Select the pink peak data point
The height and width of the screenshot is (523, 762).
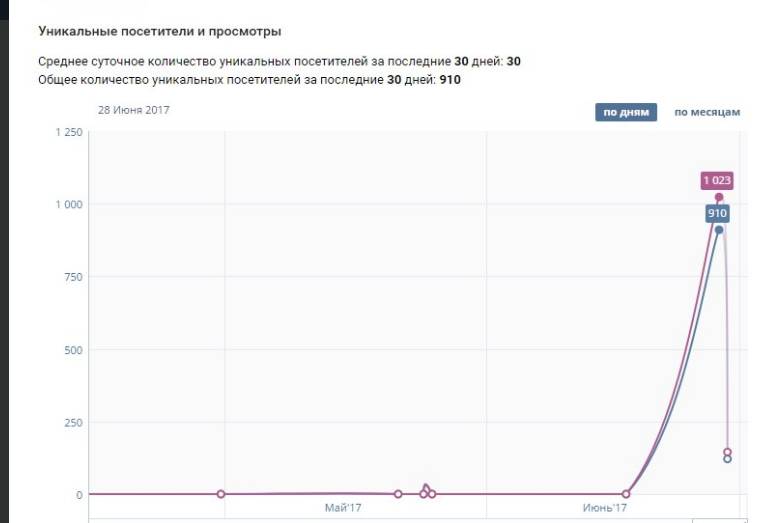click(718, 197)
